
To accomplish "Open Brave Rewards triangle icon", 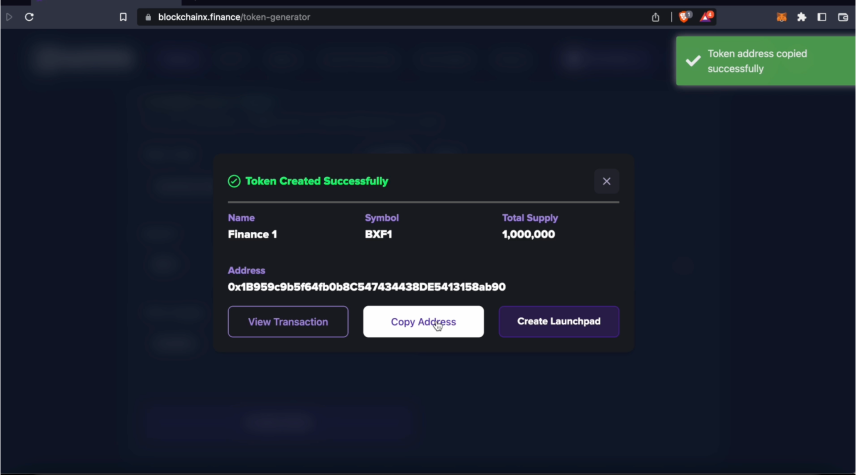I will [706, 17].
